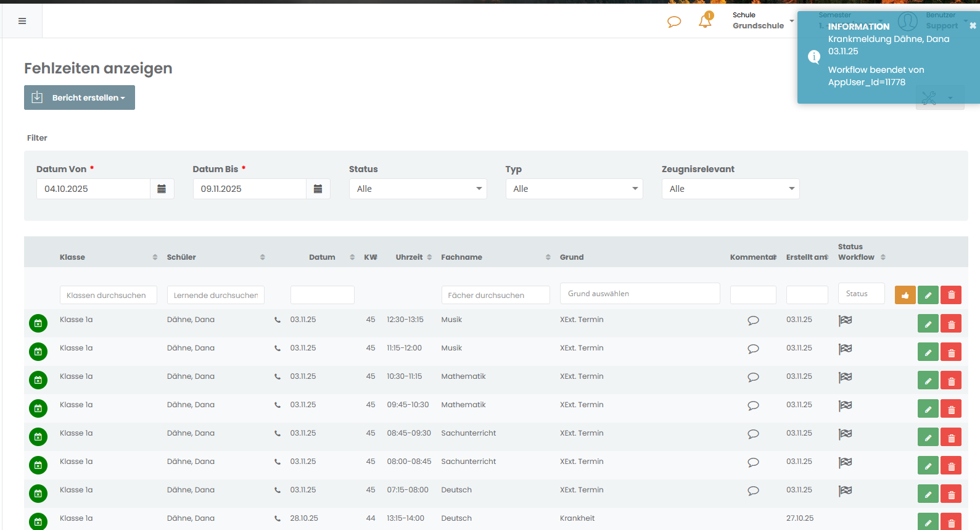
Task: Click Krankheit reason in 28.10.25 row
Action: pyautogui.click(x=577, y=518)
